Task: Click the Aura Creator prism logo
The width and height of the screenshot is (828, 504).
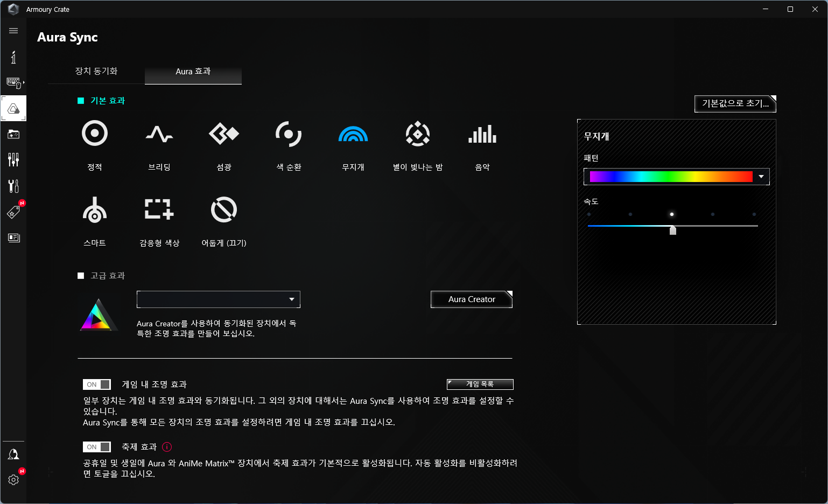Action: [99, 315]
